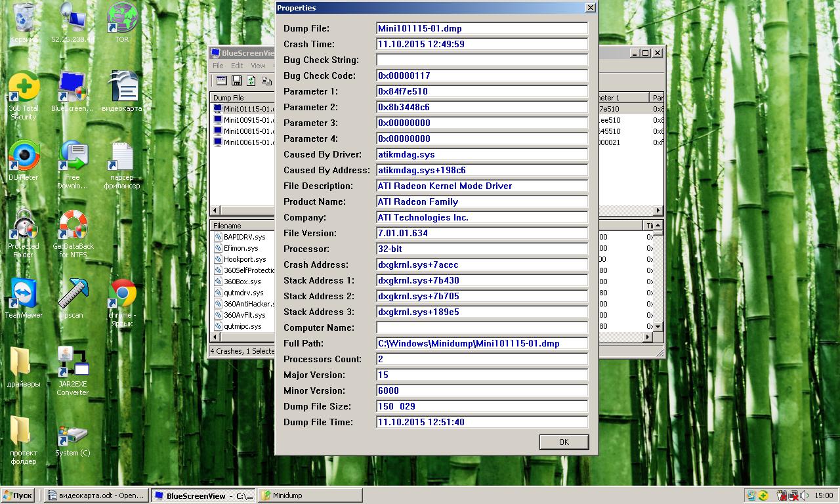Select the 360 Total Security desktop icon
Screen dimensions: 840x504
pyautogui.click(x=24, y=89)
